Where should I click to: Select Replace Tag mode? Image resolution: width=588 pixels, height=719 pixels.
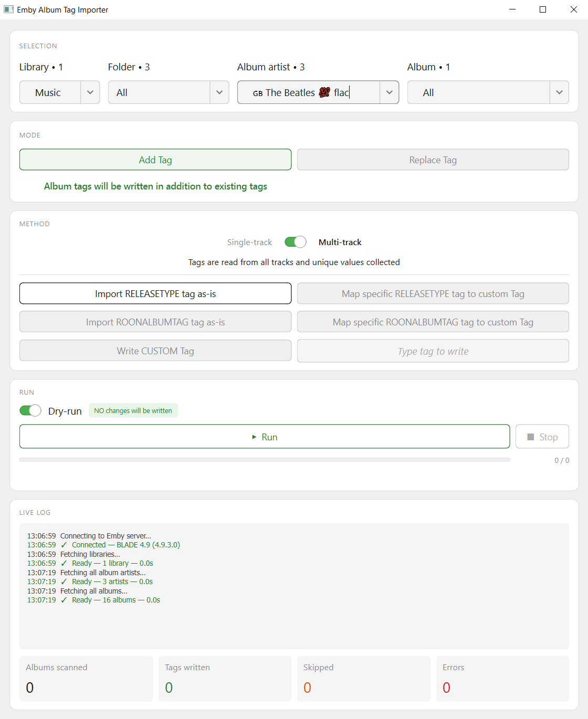(x=433, y=160)
